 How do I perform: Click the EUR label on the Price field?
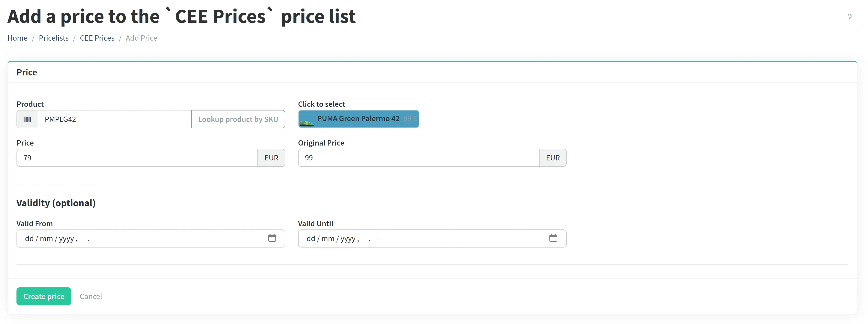(271, 157)
